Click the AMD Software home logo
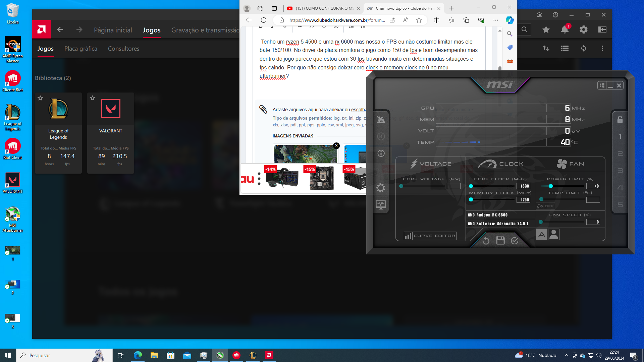This screenshot has height=362, width=644. [x=42, y=29]
